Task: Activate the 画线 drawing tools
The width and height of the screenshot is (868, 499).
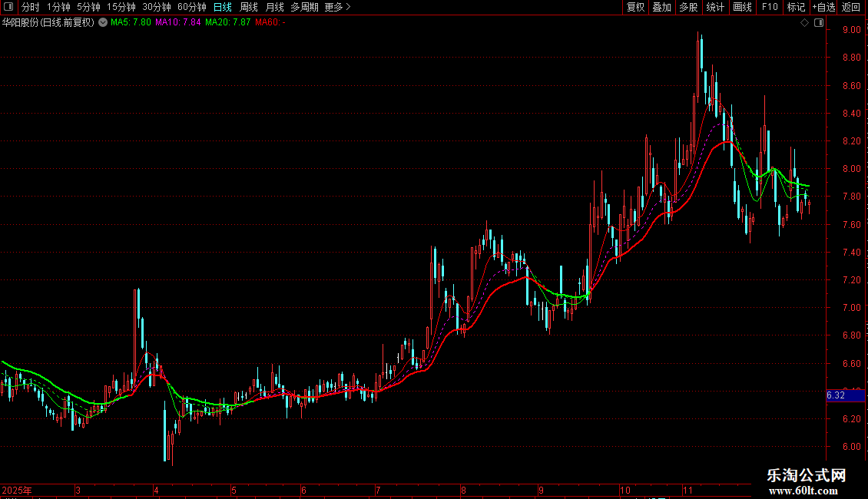Action: point(742,7)
